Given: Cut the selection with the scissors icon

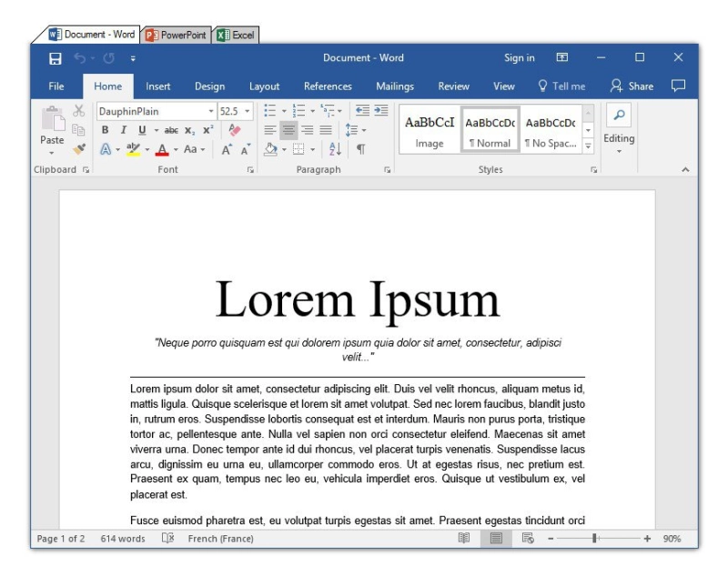Looking at the screenshot, I should pos(79,110).
